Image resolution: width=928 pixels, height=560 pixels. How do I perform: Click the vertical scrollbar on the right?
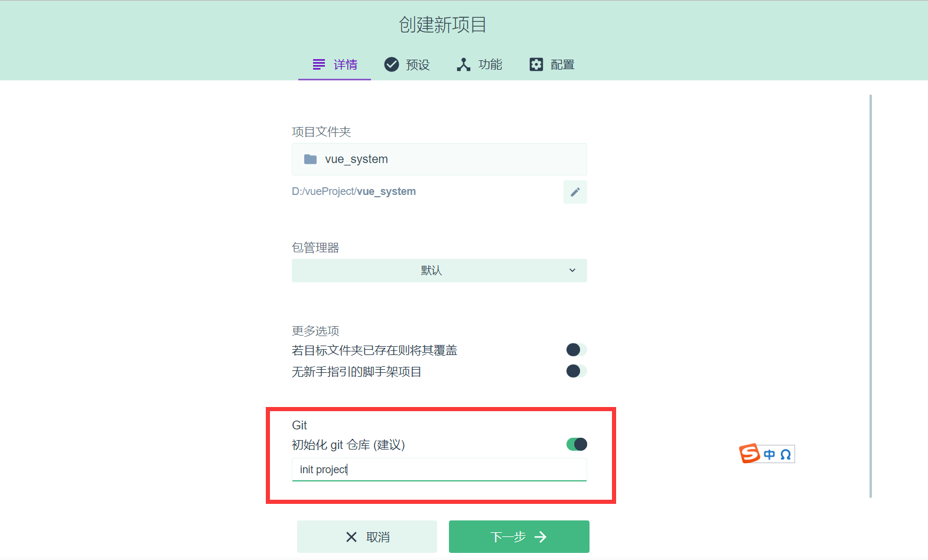871,295
